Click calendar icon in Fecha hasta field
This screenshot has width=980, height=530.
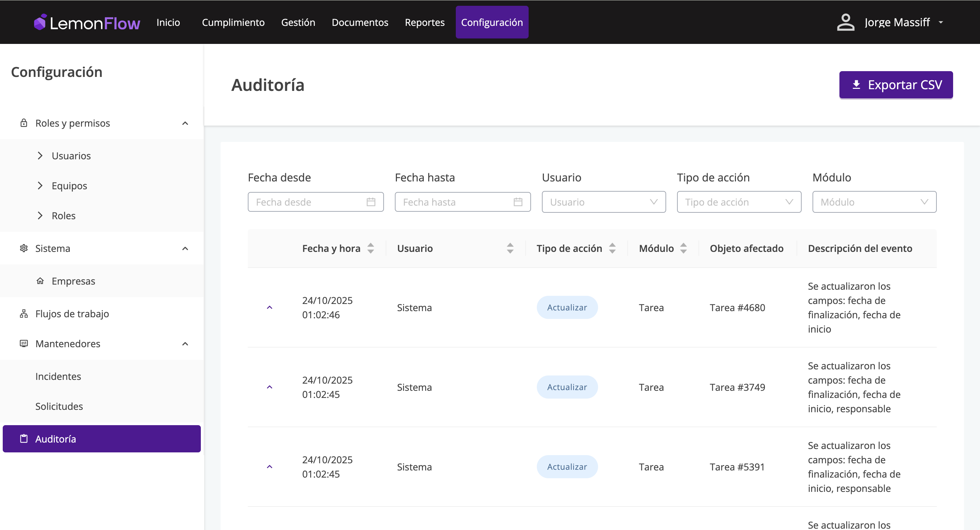(x=518, y=202)
